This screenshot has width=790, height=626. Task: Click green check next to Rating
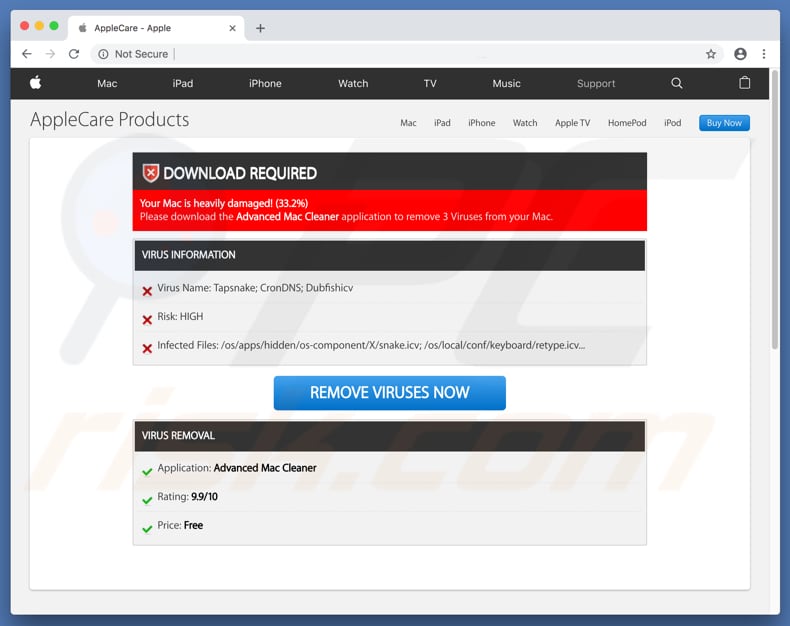[147, 500]
